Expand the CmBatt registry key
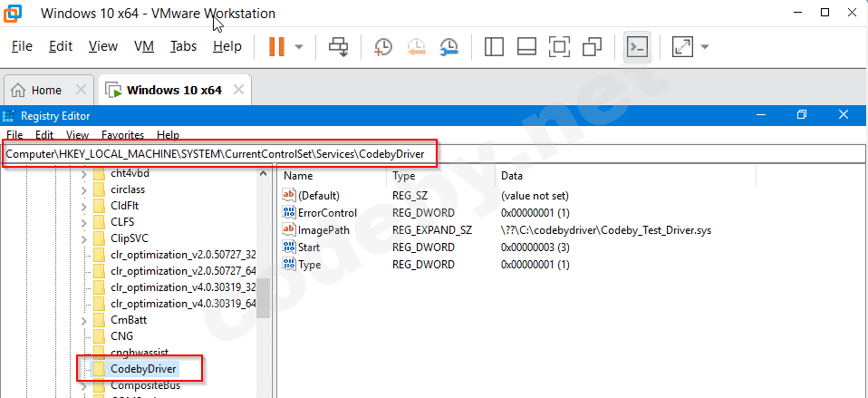 (x=84, y=320)
